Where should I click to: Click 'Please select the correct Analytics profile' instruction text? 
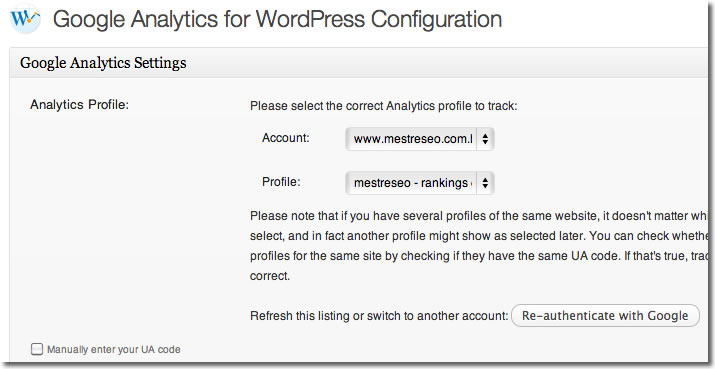(x=384, y=106)
